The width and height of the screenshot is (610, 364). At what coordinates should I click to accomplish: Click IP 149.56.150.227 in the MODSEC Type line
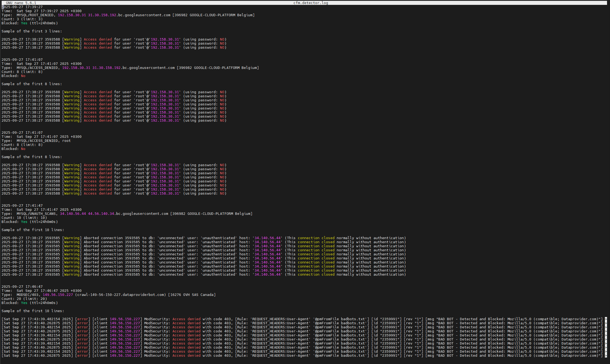point(58,295)
